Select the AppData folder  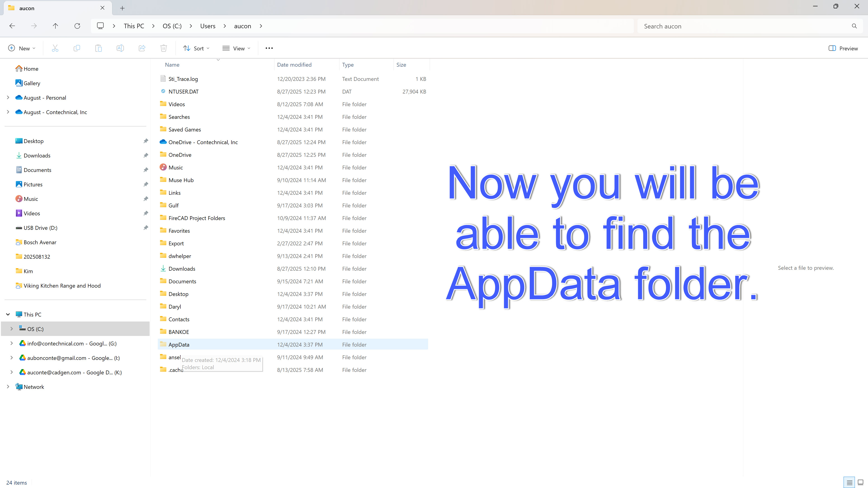(293, 345)
